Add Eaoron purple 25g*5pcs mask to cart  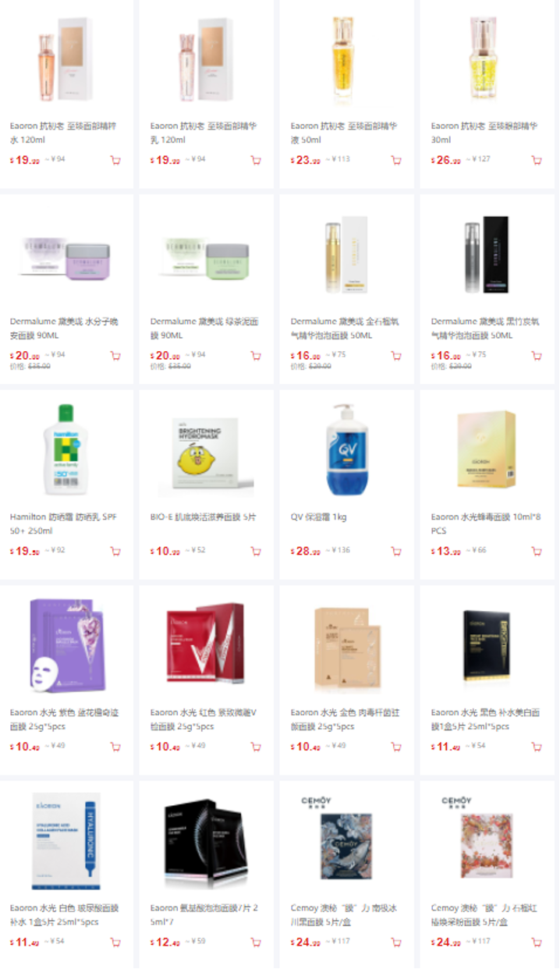coord(115,747)
